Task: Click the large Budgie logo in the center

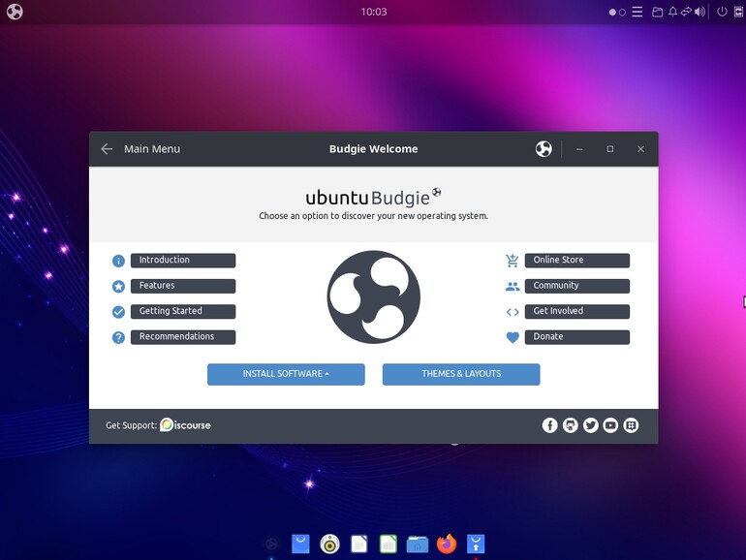Action: point(373,297)
